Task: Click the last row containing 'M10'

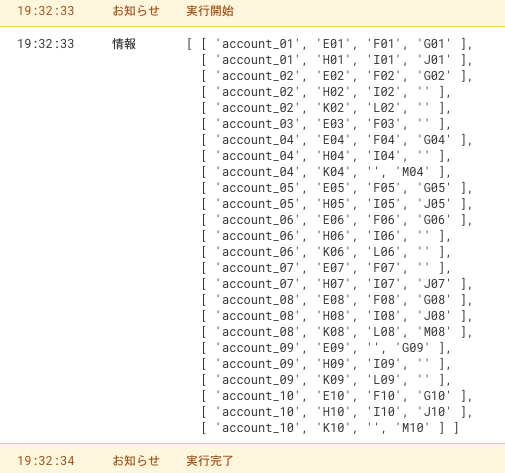Action: pyautogui.click(x=330, y=428)
